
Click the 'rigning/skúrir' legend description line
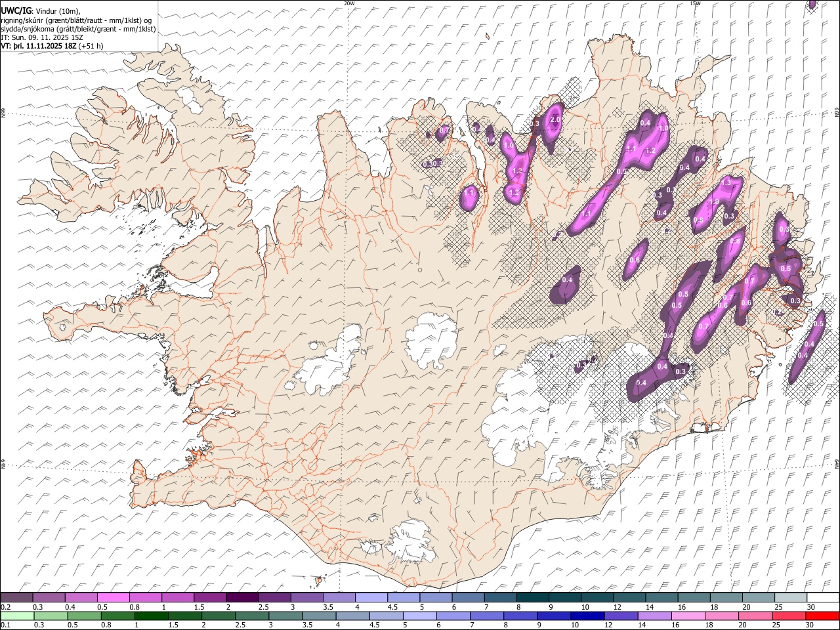pos(77,20)
